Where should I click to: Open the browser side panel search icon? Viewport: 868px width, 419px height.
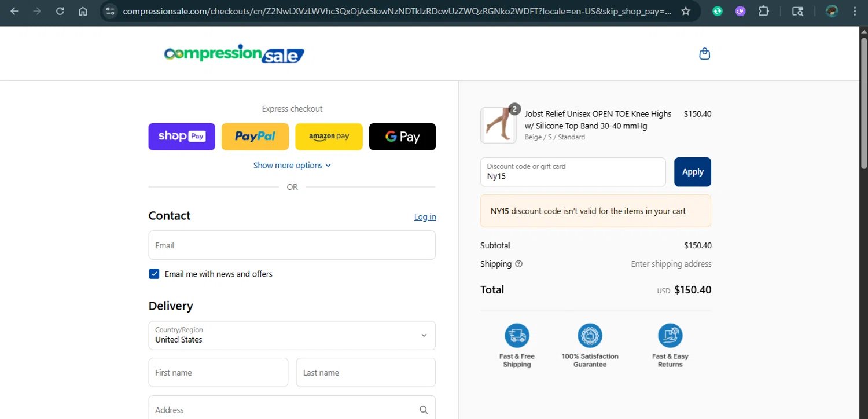coord(797,11)
